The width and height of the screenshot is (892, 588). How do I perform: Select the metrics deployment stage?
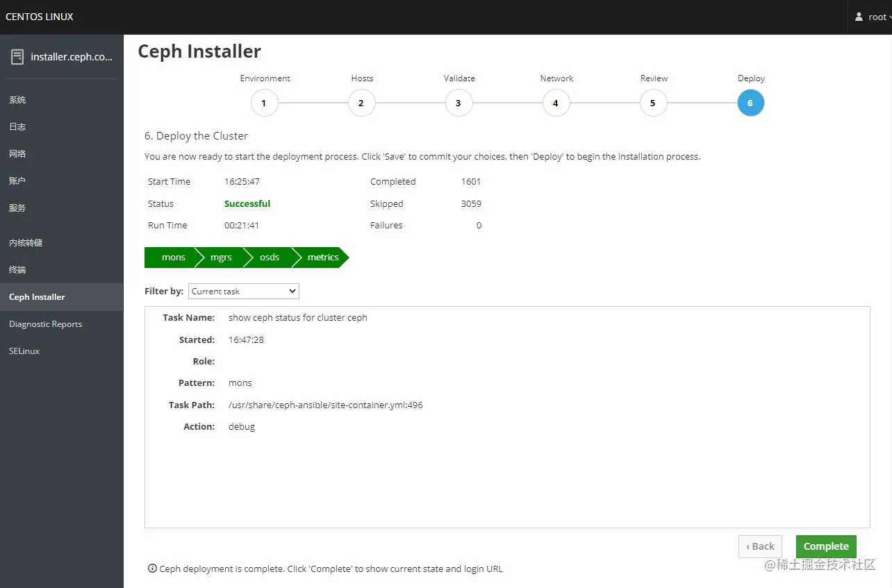point(322,258)
